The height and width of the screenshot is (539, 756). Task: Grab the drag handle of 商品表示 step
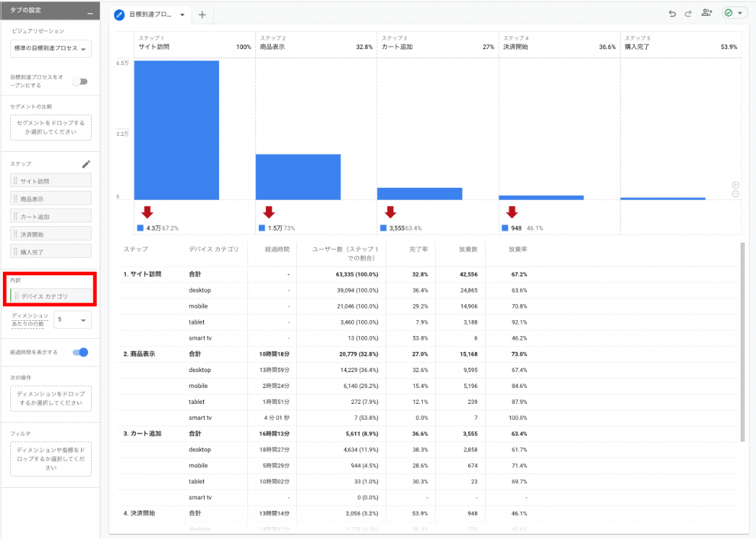(x=15, y=199)
